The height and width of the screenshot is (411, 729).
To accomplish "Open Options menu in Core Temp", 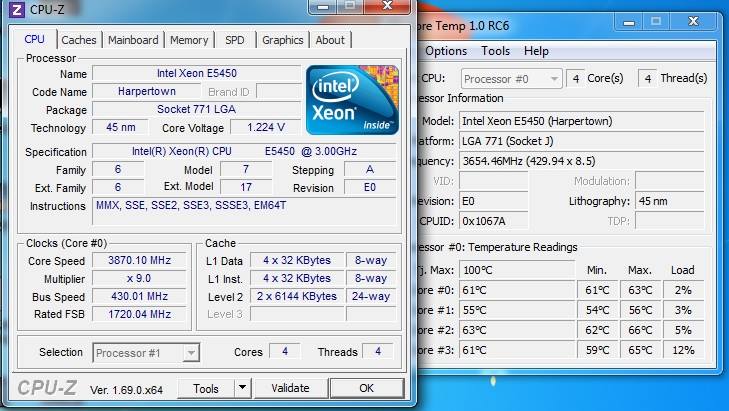I will (446, 51).
